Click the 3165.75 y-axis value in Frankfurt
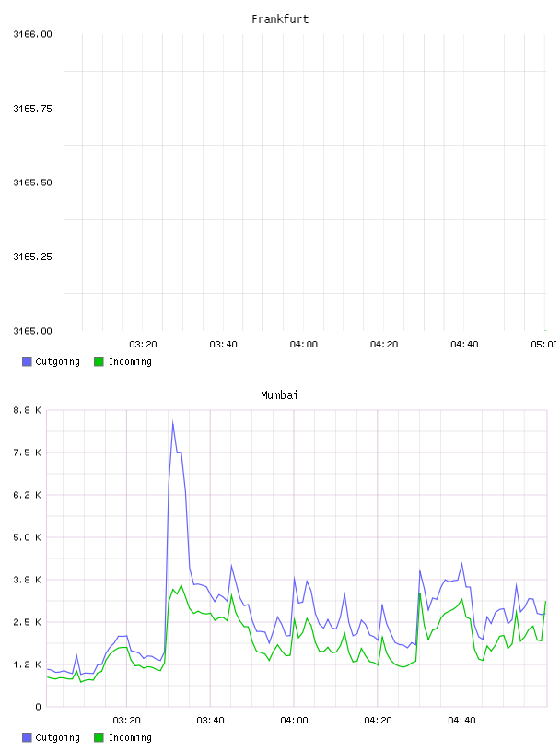Image resolution: width=560 pixels, height=752 pixels. pyautogui.click(x=32, y=109)
